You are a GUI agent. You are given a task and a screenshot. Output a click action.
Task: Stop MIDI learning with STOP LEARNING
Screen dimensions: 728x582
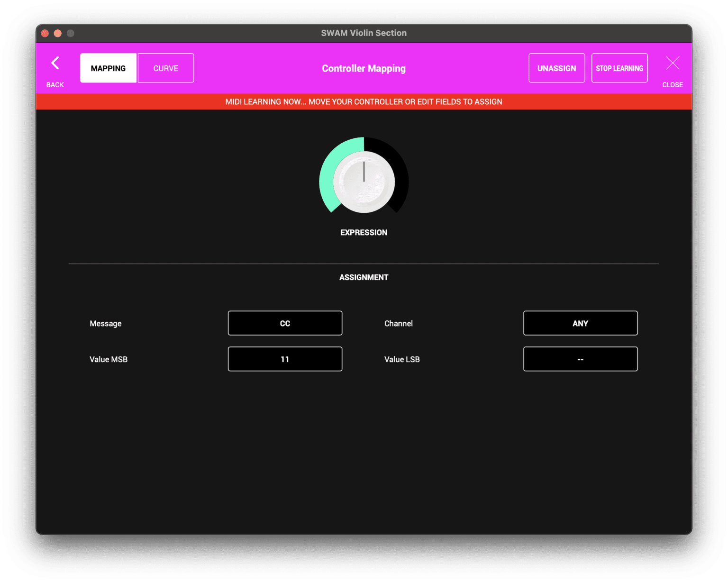619,68
